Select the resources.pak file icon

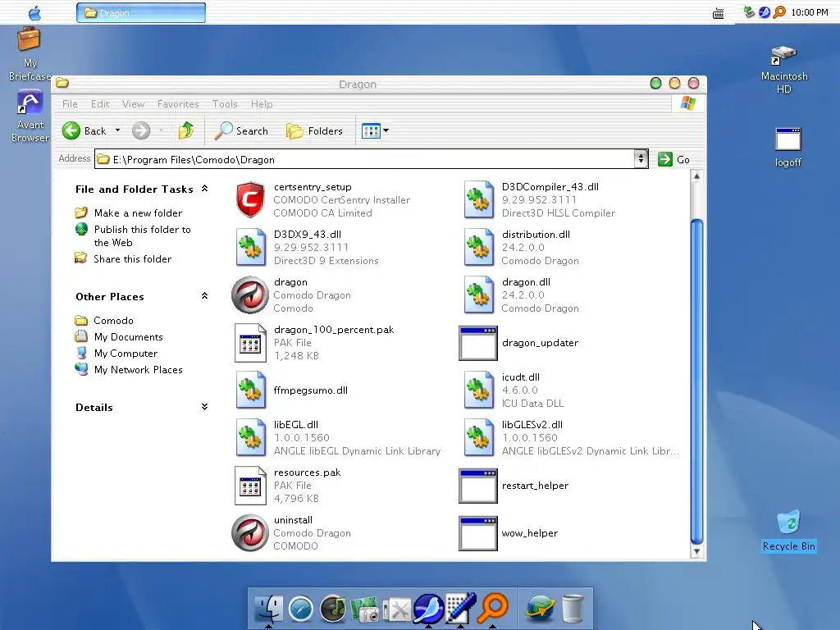[x=251, y=486]
